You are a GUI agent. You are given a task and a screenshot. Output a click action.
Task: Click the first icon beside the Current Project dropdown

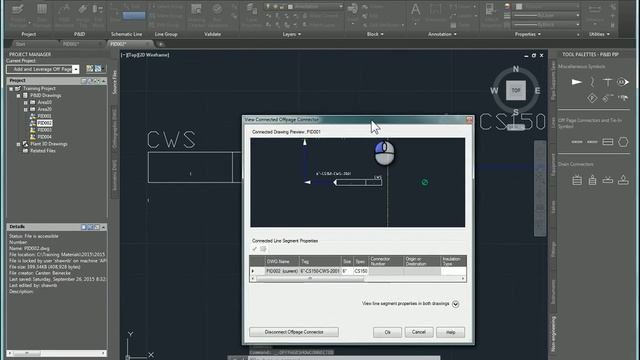click(x=89, y=69)
